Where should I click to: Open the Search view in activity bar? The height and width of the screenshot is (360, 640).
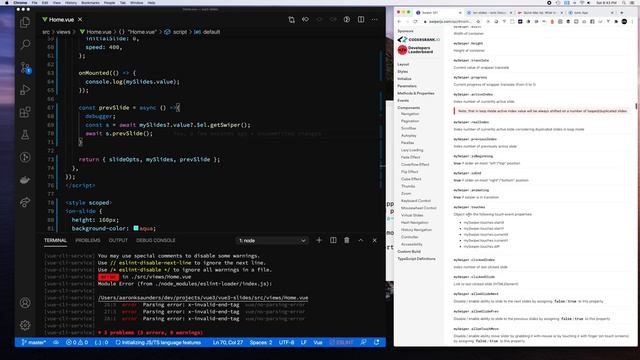(25, 44)
